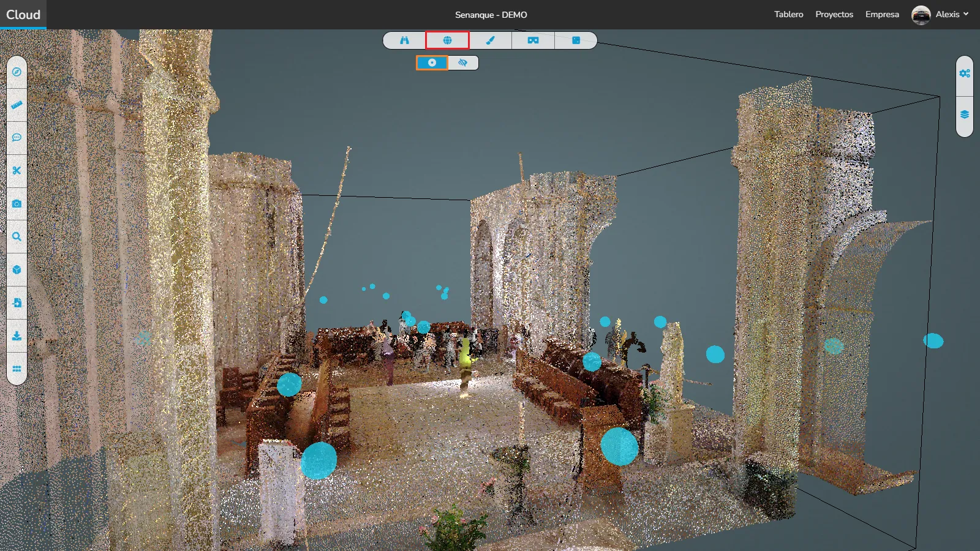Show scan positions with disc toggle

(432, 62)
